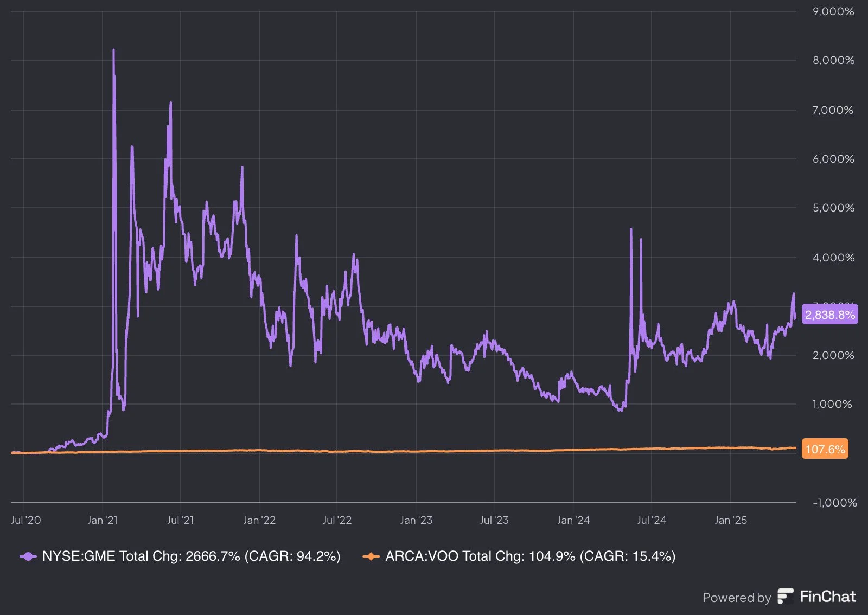The width and height of the screenshot is (868, 615).
Task: Click the Jul '20 axis label
Action: (x=26, y=520)
